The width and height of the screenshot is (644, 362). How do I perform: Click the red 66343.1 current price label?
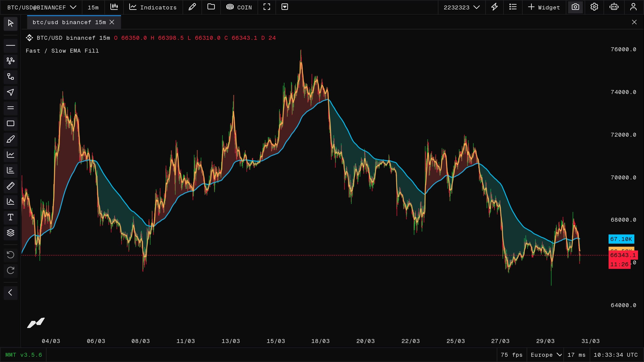click(x=623, y=255)
